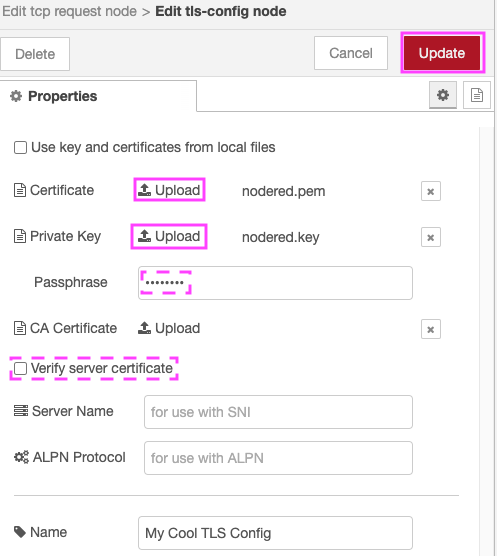The height and width of the screenshot is (556, 497).
Task: Click the ALPN Protocol field
Action: click(278, 458)
